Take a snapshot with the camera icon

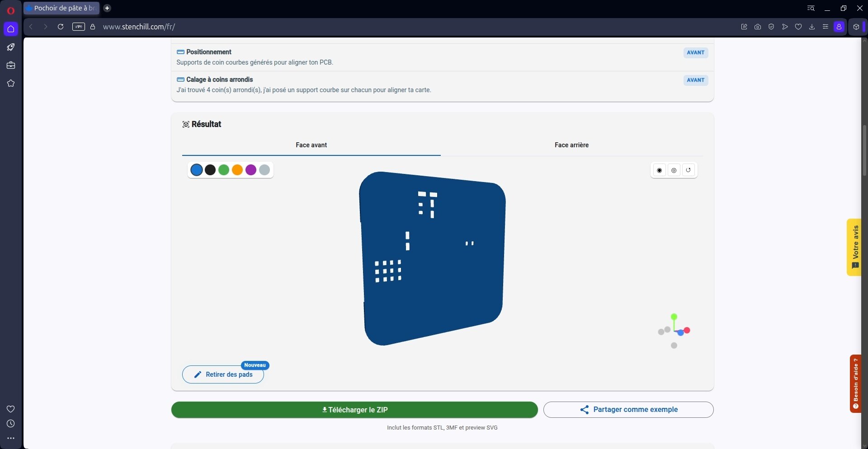click(758, 27)
